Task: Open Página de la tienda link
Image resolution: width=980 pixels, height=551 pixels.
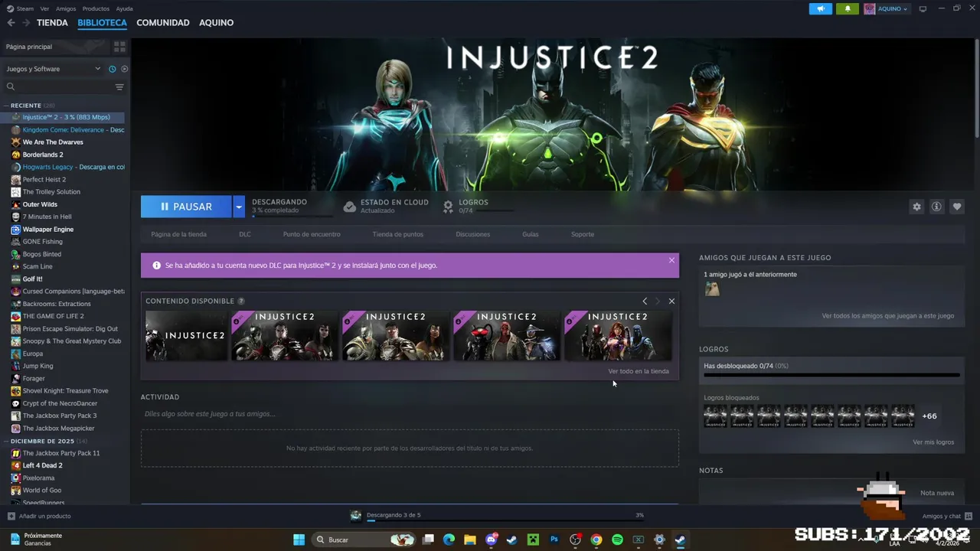Action: pos(178,234)
